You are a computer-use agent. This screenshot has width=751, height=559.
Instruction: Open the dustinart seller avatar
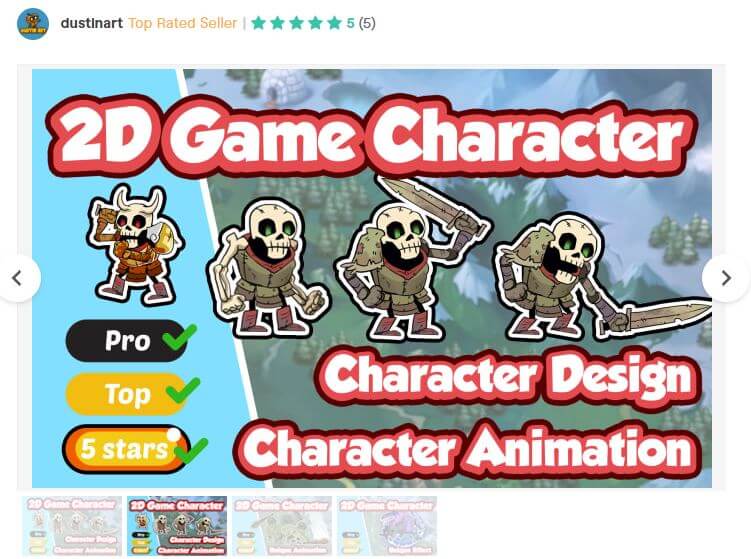(x=33, y=23)
